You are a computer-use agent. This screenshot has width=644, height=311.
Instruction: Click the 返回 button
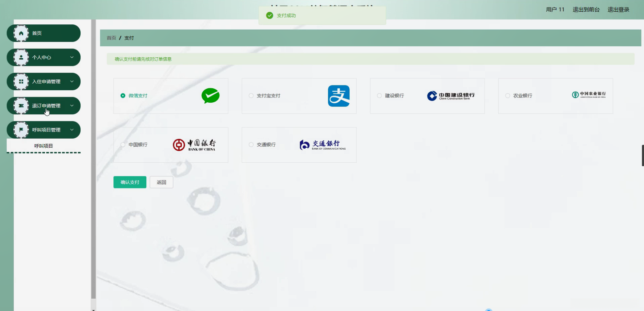161,182
